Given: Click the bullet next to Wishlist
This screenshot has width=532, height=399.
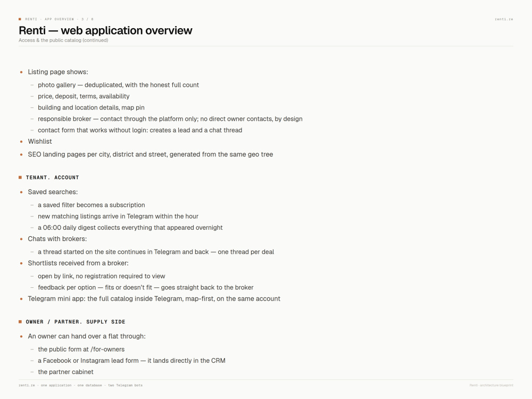Looking at the screenshot, I should (x=21, y=142).
